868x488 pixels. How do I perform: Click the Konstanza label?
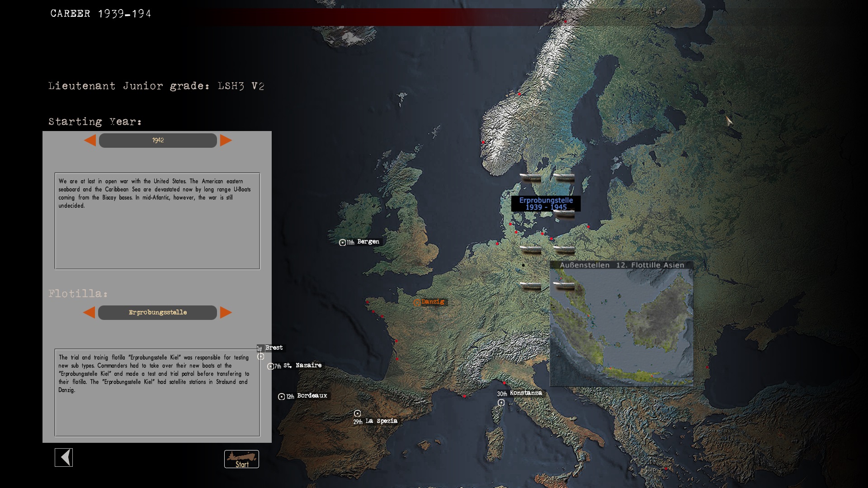[x=526, y=393]
